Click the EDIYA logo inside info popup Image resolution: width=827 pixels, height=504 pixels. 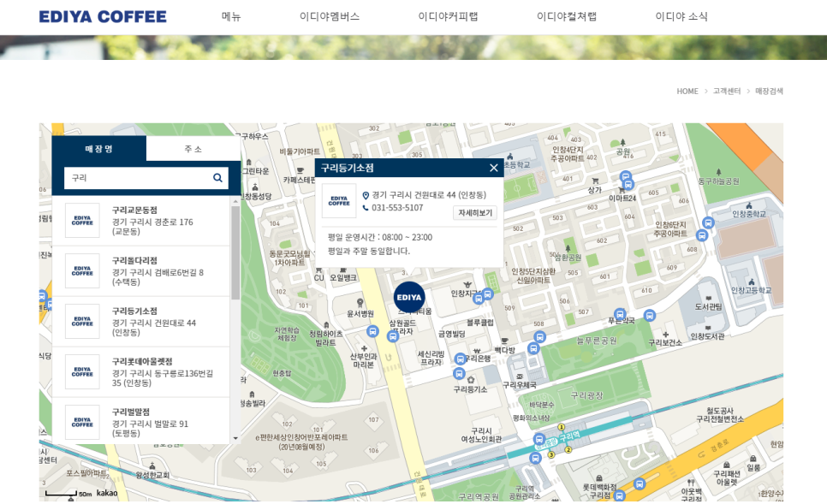pos(339,201)
